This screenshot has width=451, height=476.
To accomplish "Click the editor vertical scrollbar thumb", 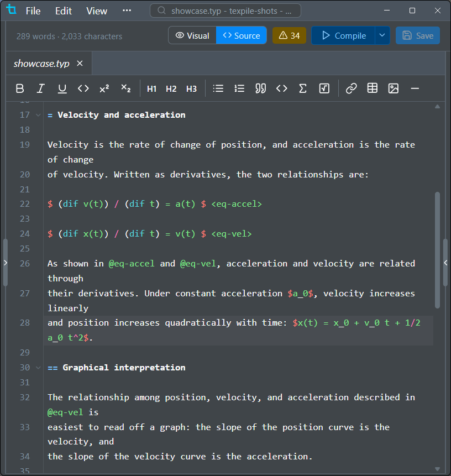I will click(437, 250).
